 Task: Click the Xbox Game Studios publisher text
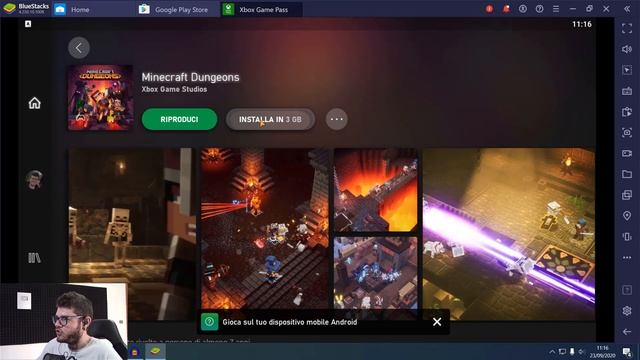pos(174,89)
